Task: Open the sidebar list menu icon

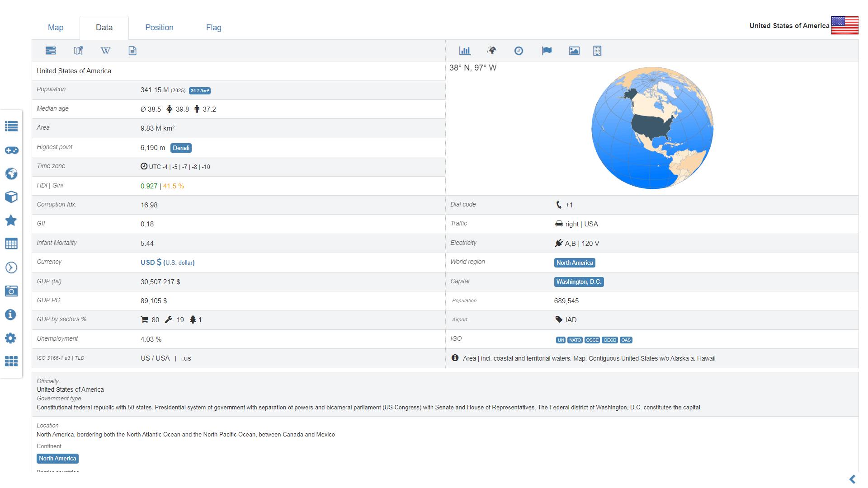Action: point(11,126)
